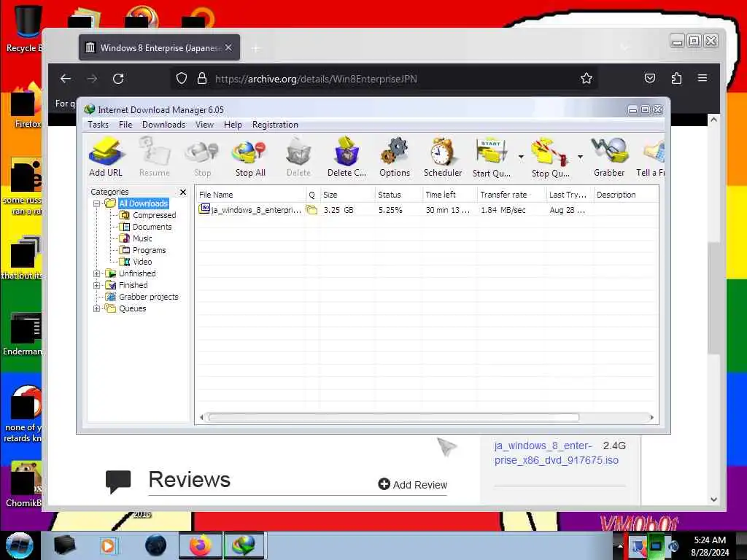Sort by Last Try column header

[x=569, y=195]
